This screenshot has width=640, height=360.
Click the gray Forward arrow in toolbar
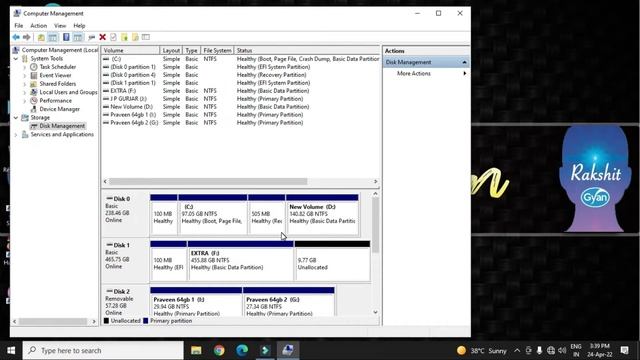tap(27, 37)
